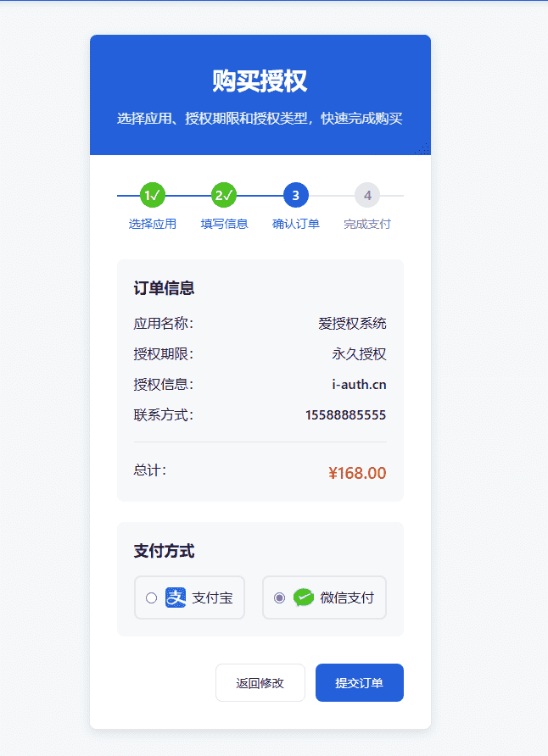The image size is (548, 756).
Task: Click the 返回修改 button
Action: (260, 683)
